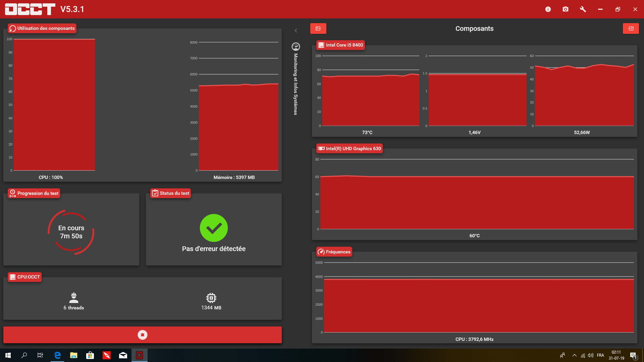Stop the running OCCT test
The image size is (644, 362).
tap(143, 335)
